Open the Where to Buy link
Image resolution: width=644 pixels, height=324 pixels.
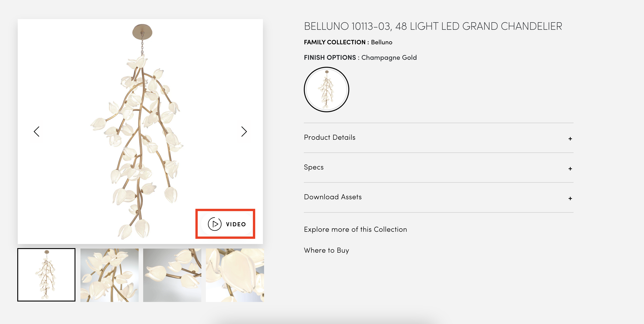[326, 251]
